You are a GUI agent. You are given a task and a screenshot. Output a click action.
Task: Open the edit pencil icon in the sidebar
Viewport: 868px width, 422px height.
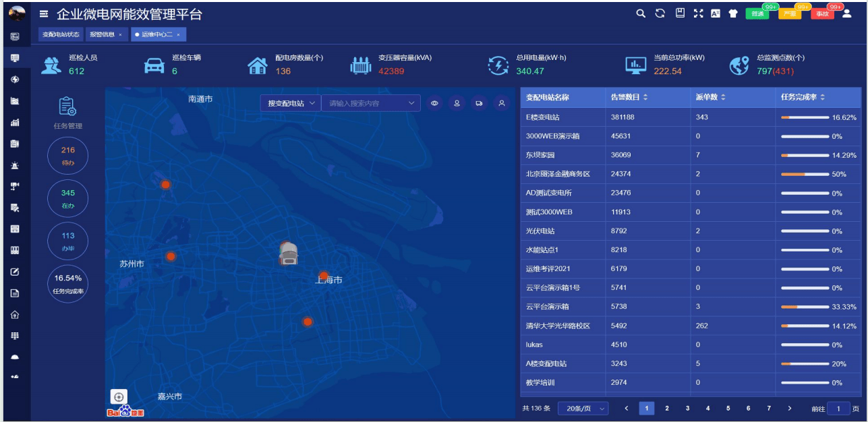pyautogui.click(x=15, y=272)
